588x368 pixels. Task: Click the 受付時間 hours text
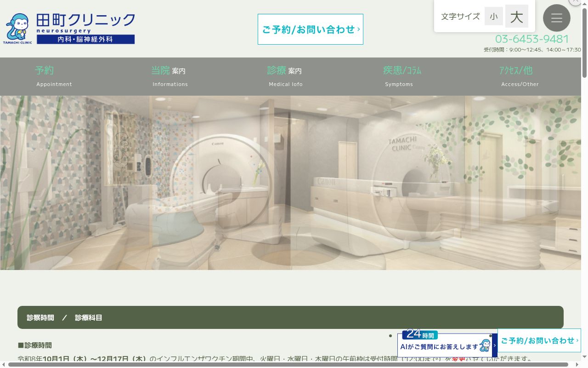click(532, 50)
